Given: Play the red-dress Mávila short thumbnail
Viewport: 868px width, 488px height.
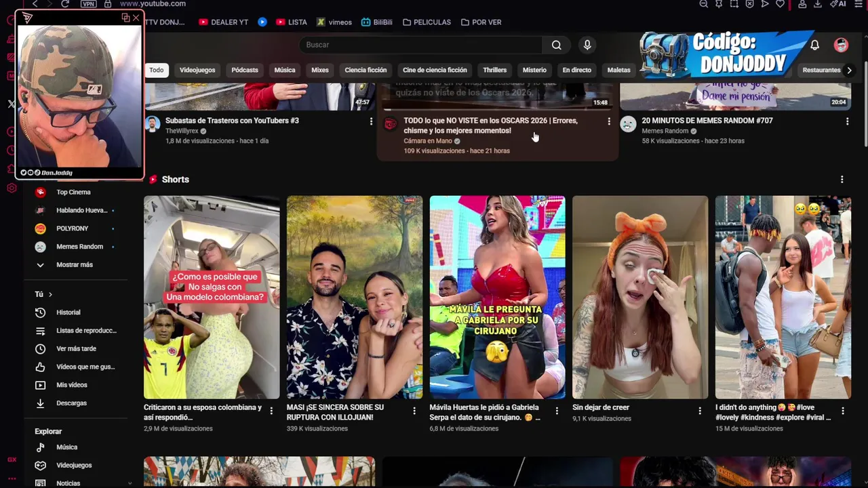Looking at the screenshot, I should [x=497, y=297].
